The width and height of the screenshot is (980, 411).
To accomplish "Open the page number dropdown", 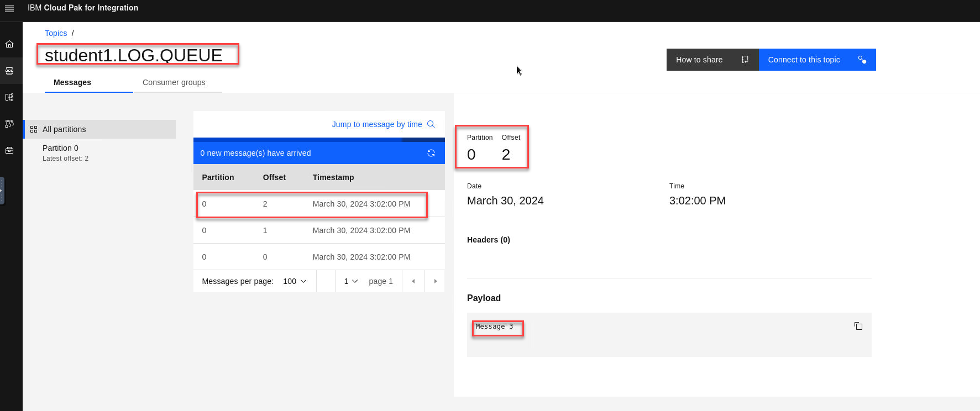I will (350, 281).
